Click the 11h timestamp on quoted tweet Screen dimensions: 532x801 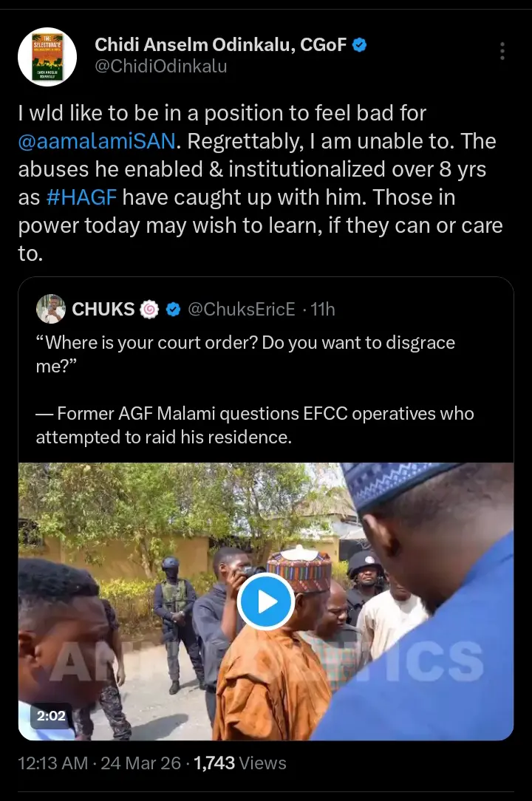pyautogui.click(x=323, y=309)
